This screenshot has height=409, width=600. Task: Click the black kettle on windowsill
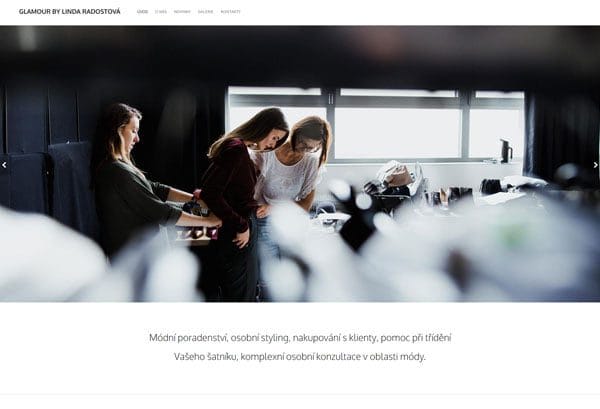[506, 151]
